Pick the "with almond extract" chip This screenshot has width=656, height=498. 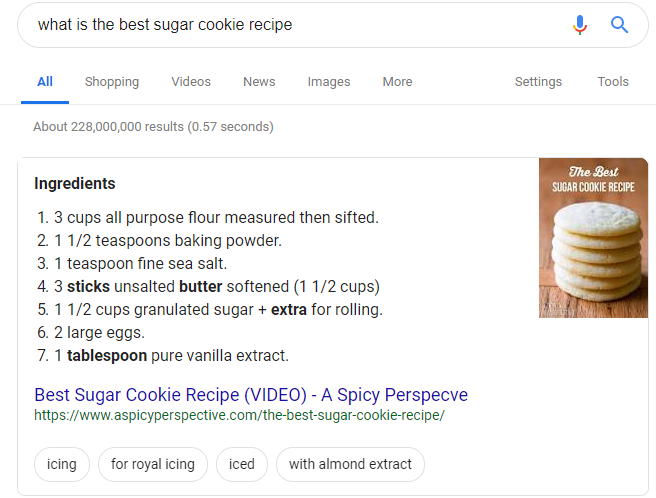point(350,464)
